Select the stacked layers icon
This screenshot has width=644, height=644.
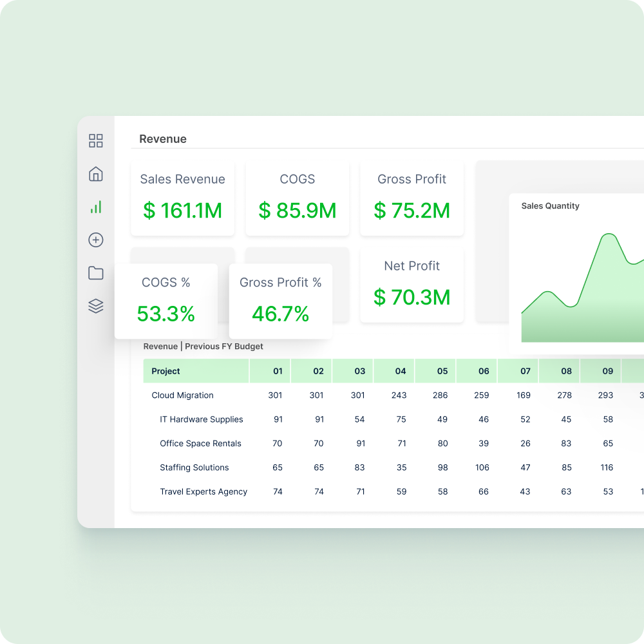96,307
